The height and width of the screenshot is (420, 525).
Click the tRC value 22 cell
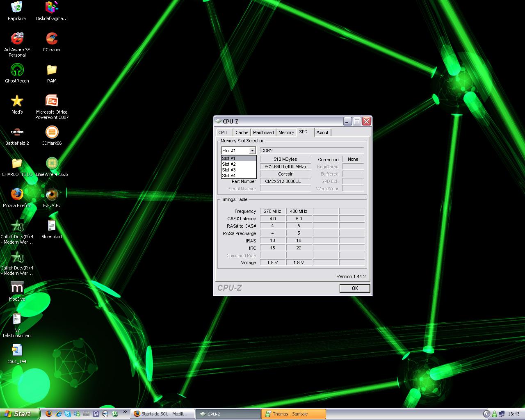pyautogui.click(x=299, y=248)
